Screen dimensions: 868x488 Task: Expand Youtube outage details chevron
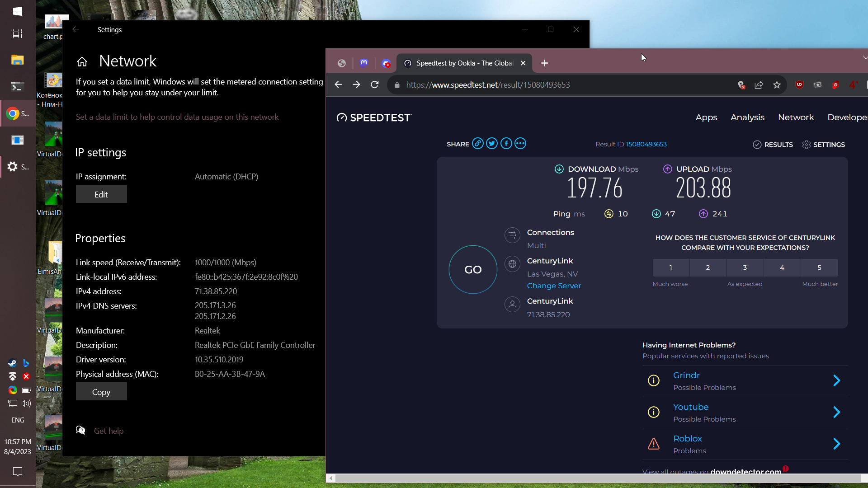(x=836, y=412)
